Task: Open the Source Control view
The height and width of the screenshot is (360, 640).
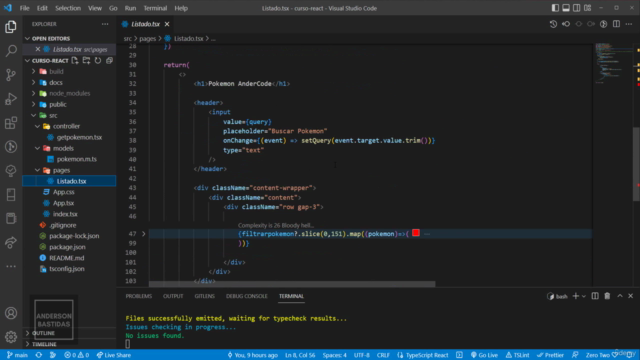Action: coord(11,75)
